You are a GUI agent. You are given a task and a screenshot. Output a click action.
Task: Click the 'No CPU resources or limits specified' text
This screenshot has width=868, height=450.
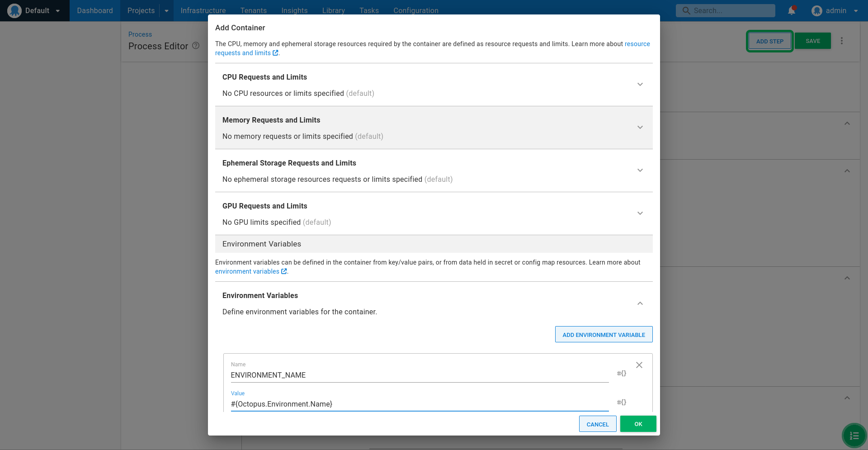tap(283, 93)
